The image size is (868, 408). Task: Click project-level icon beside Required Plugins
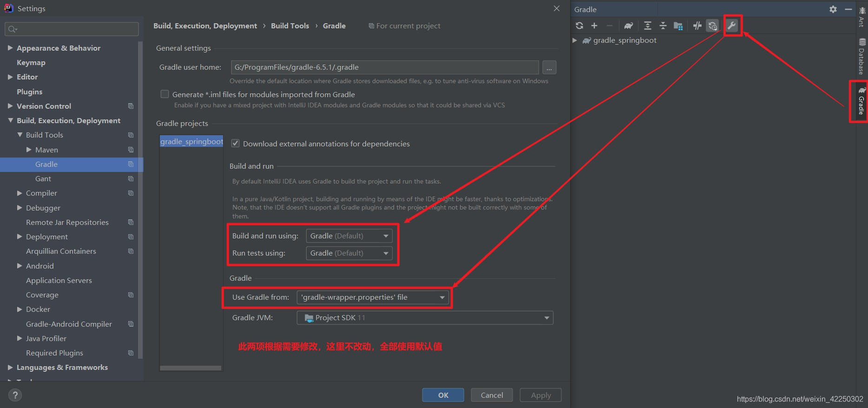click(x=131, y=353)
